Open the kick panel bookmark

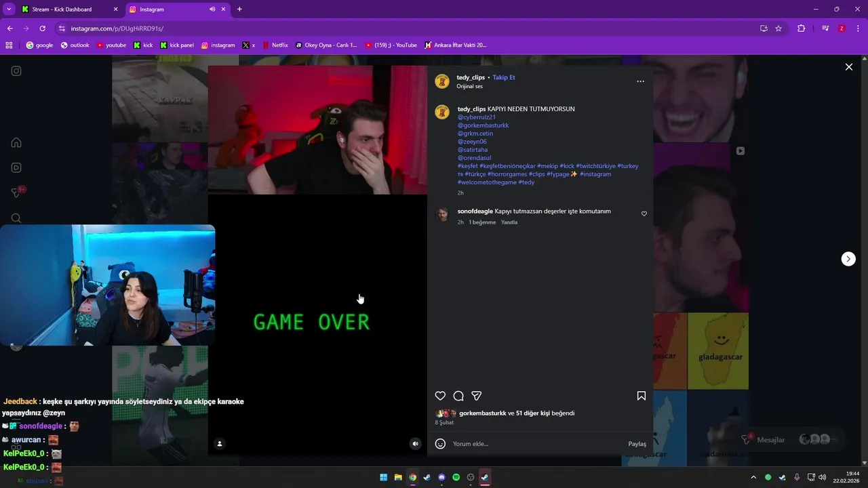(x=177, y=45)
